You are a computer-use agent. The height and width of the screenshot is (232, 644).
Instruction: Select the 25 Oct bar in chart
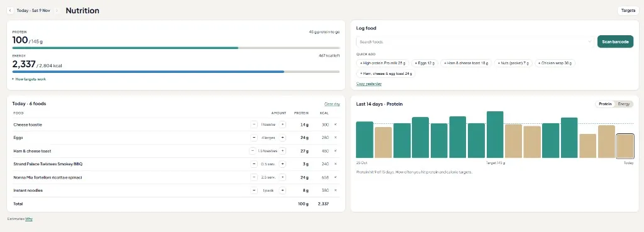click(364, 140)
